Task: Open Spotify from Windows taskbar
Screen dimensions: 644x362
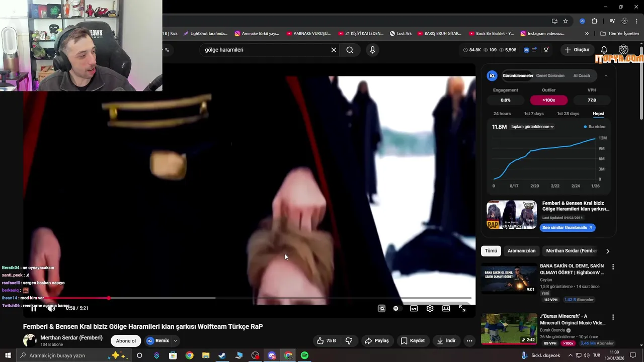Action: (x=304, y=355)
